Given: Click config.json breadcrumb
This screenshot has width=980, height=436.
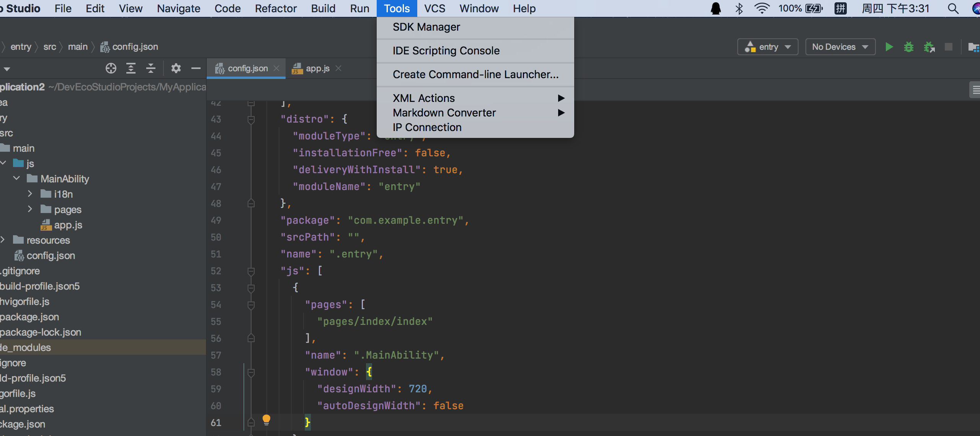Looking at the screenshot, I should [x=129, y=47].
